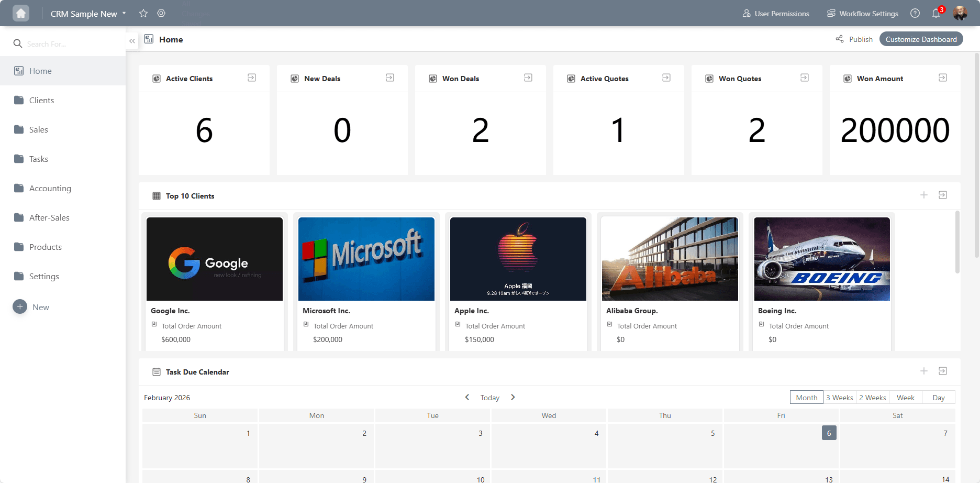Expand CRM Sample New dropdown arrow
The width and height of the screenshot is (980, 483).
[124, 14]
